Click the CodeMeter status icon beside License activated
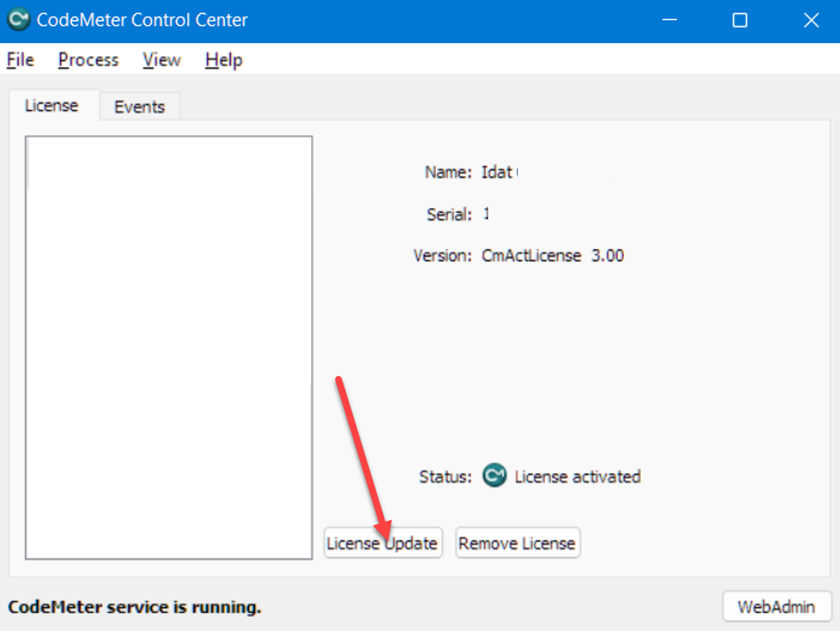Viewport: 840px width, 631px height. [x=494, y=475]
